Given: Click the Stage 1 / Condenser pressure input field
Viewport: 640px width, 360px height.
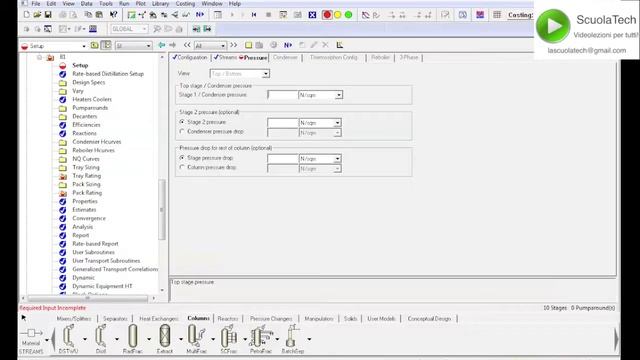Looking at the screenshot, I should pyautogui.click(x=282, y=95).
